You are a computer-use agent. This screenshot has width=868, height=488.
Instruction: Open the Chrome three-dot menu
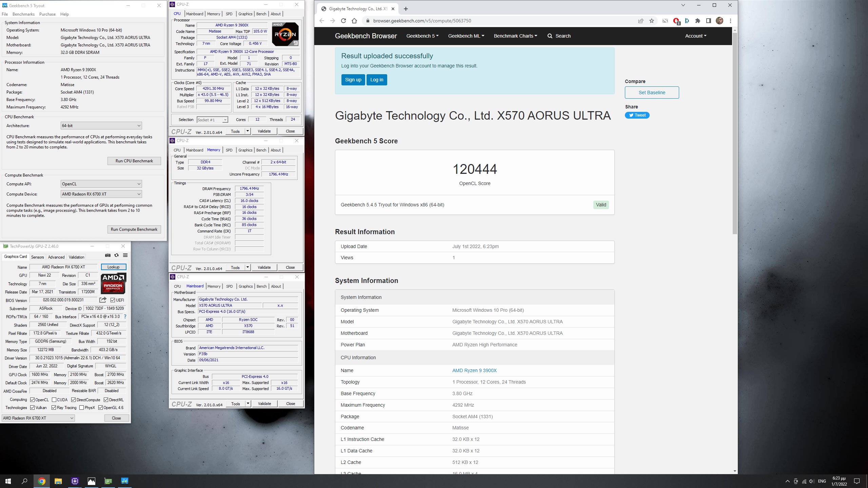point(730,21)
